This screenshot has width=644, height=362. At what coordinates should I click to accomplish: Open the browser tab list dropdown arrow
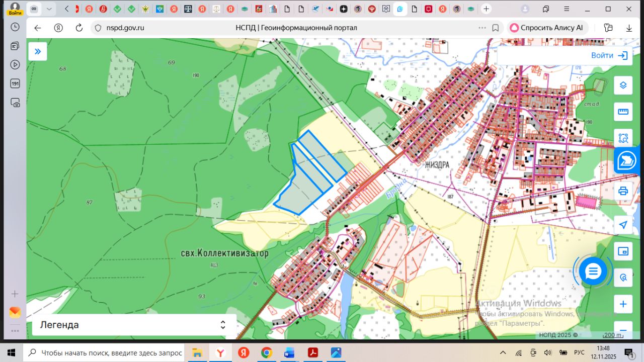pos(49,9)
